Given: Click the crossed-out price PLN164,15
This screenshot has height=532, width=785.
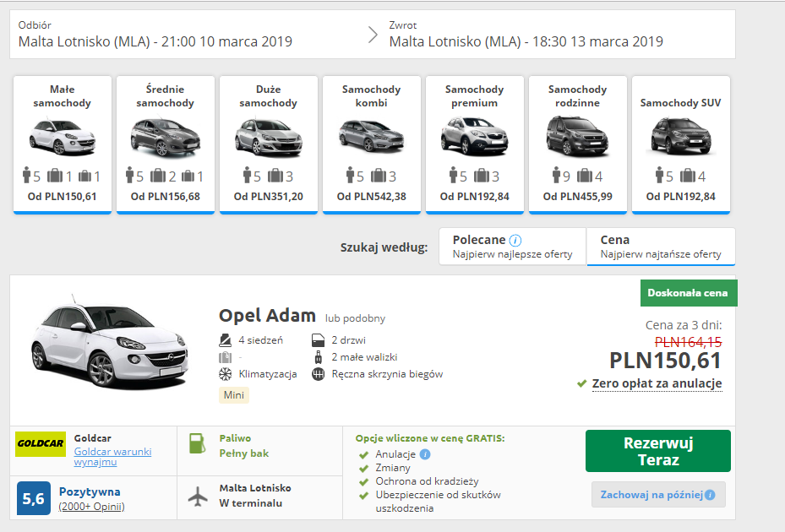Looking at the screenshot, I should pos(689,342).
